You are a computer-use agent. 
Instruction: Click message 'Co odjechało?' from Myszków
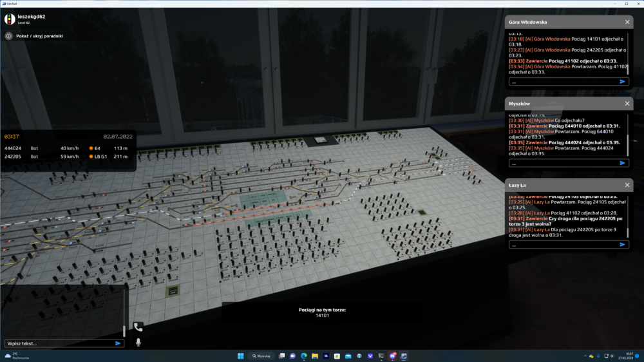pos(547,120)
